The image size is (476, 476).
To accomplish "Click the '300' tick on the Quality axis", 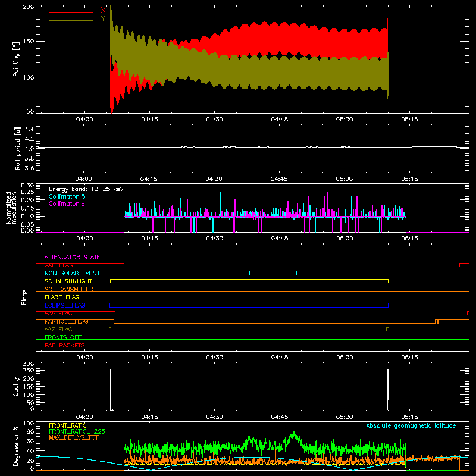I will tap(29, 364).
